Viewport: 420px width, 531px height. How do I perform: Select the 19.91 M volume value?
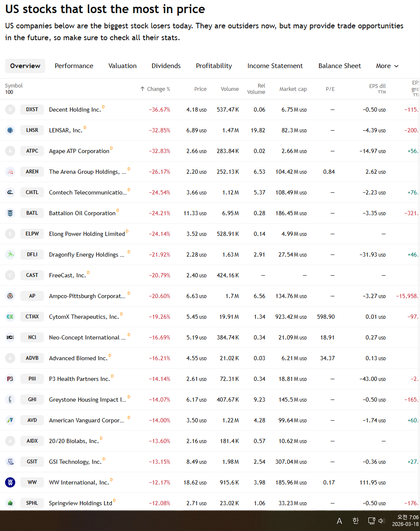coord(229,317)
